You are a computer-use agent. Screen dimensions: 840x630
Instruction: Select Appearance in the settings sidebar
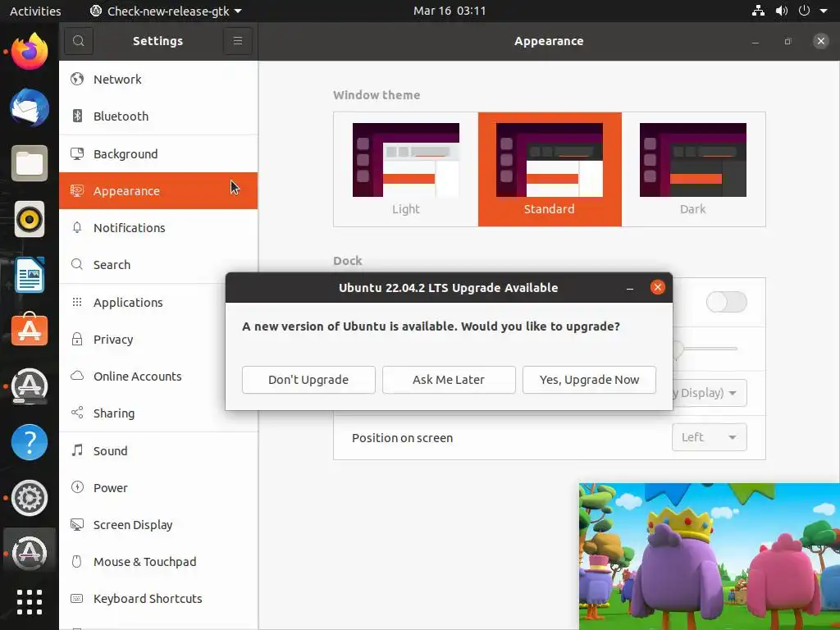tap(158, 190)
